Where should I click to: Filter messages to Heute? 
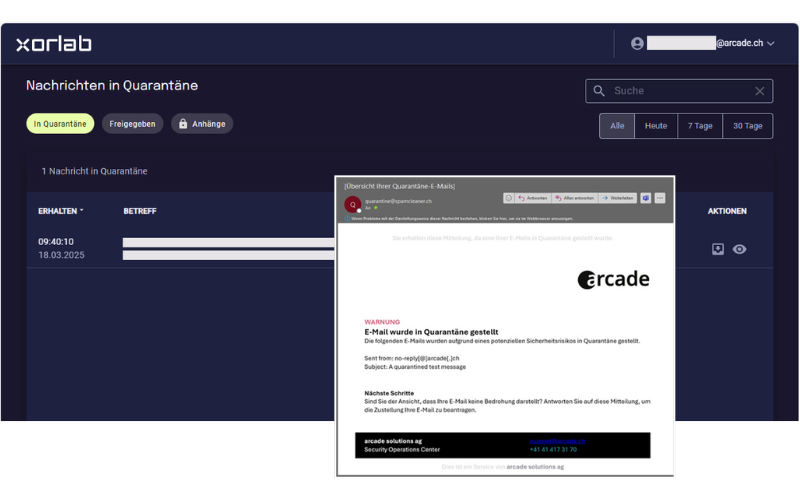[656, 126]
